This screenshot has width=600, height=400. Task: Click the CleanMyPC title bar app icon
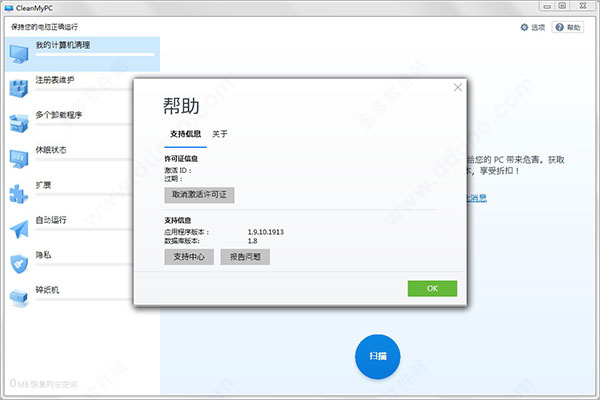pos(9,8)
